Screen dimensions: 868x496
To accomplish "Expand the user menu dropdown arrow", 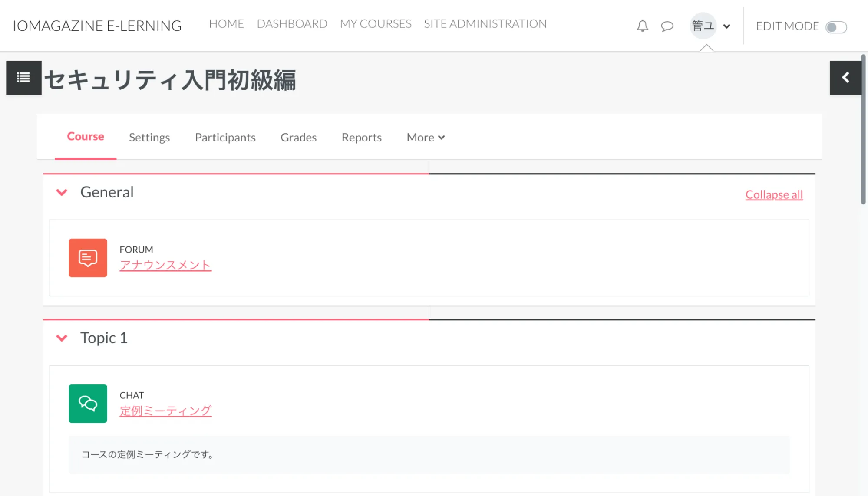I will click(x=726, y=26).
